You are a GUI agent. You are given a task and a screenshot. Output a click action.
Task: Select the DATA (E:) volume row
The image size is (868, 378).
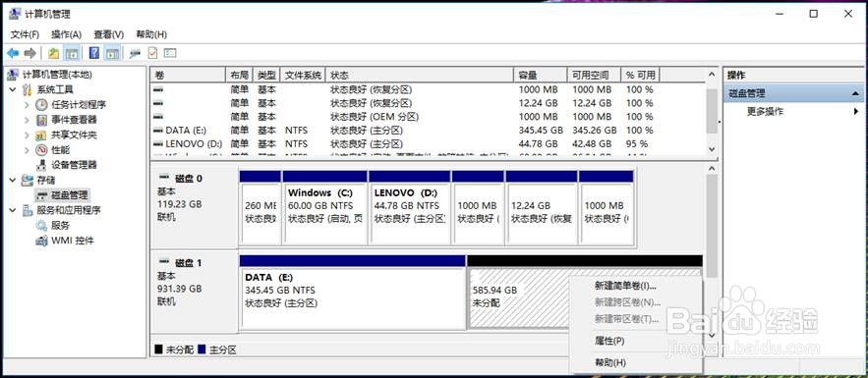428,131
